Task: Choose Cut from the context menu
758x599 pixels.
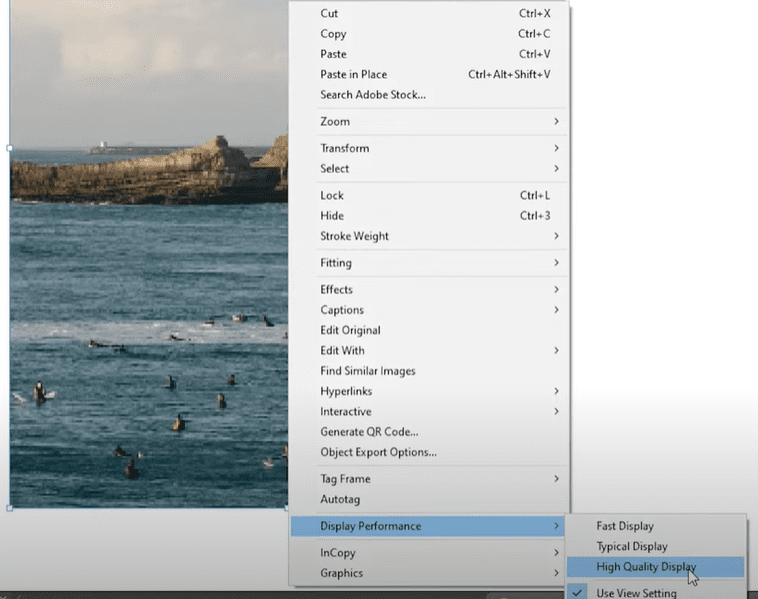Action: 429,14
